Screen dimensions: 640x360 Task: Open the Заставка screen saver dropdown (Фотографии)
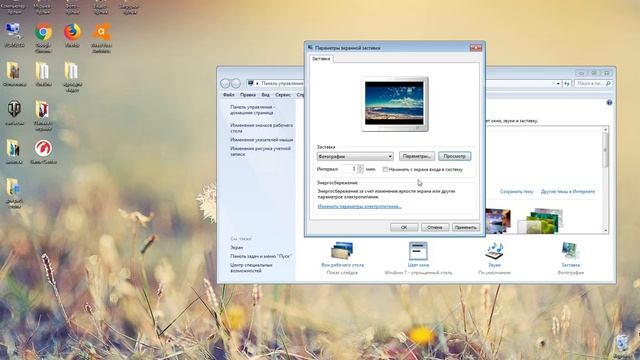(x=355, y=156)
